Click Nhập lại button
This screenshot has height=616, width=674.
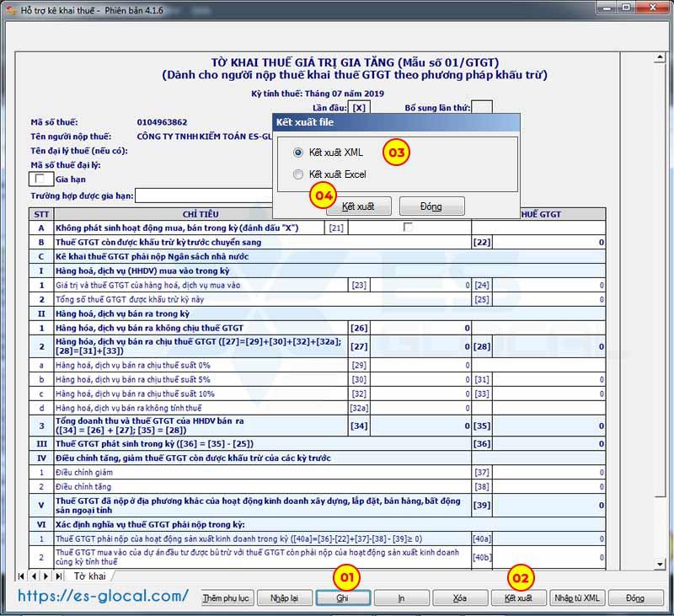tap(284, 598)
